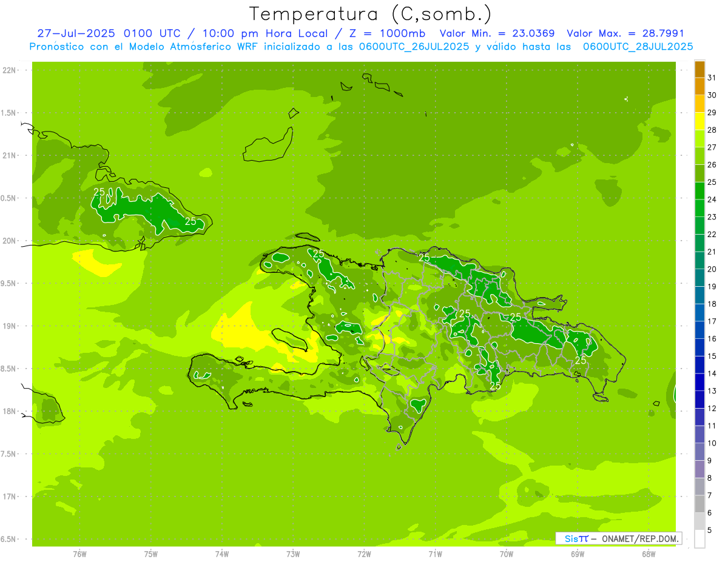The height and width of the screenshot is (562, 728).
Task: Pick the purple colorbar swatch between 8 and 9
Action: (x=699, y=469)
